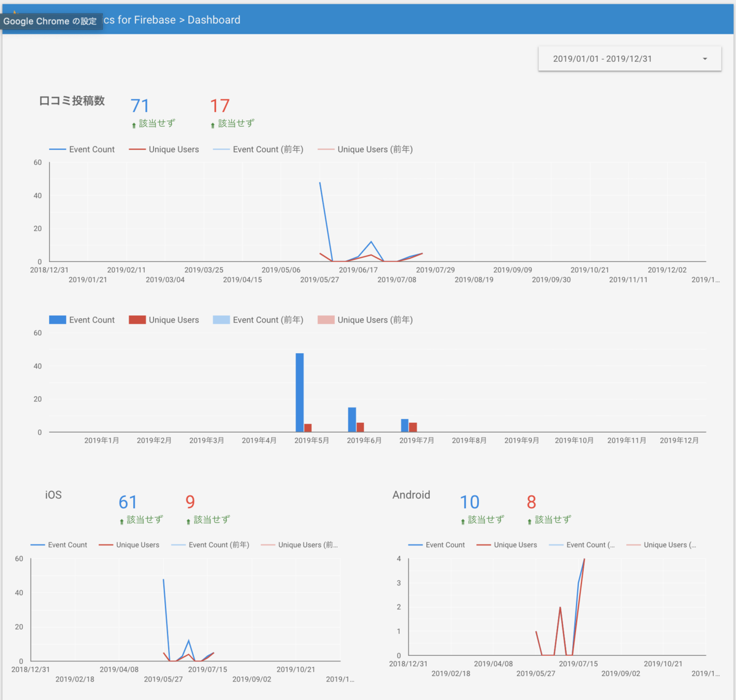Select the blue 2019年5月 Event Count bar
This screenshot has width=736, height=700.
[x=299, y=392]
